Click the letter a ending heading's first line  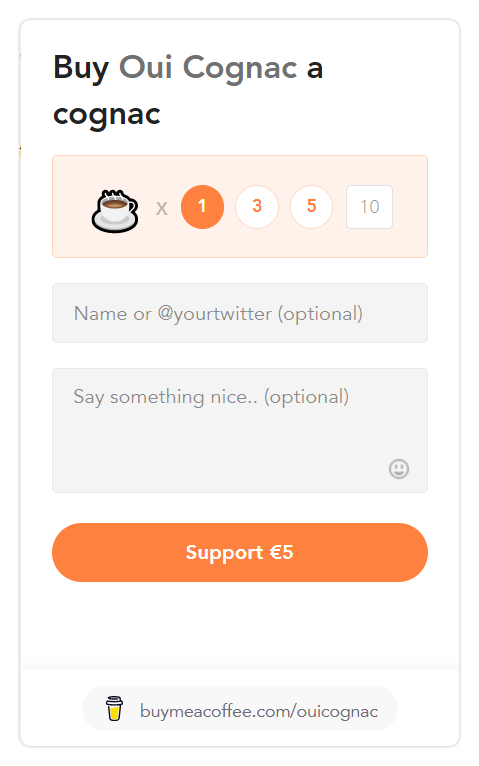pyautogui.click(x=315, y=70)
